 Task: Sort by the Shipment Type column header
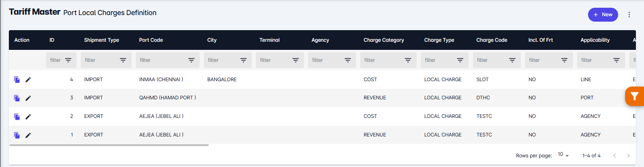pos(102,40)
